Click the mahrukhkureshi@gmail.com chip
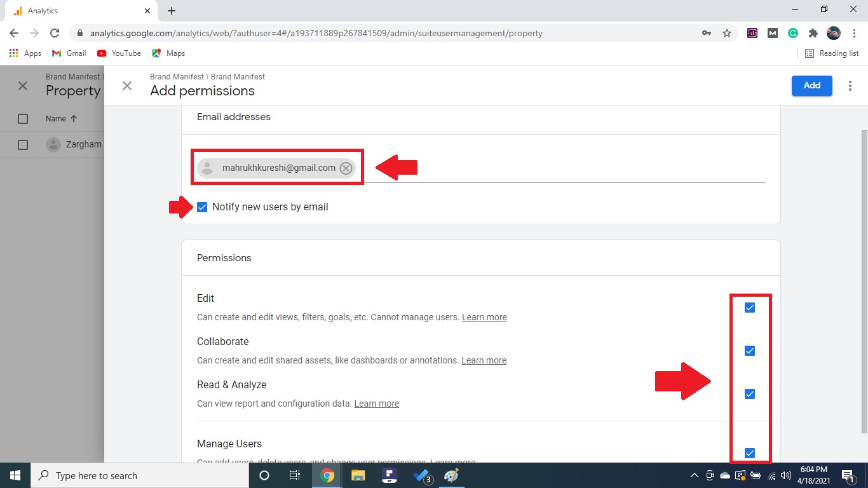Viewport: 868px width, 488px height. coord(276,168)
